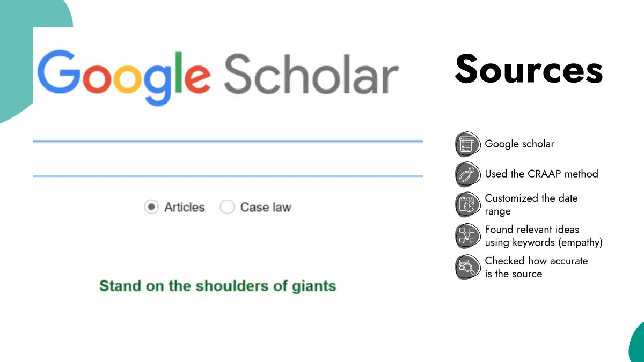Image resolution: width=644 pixels, height=362 pixels.
Task: Click the pliers icon beside CRAAP method
Action: click(466, 174)
